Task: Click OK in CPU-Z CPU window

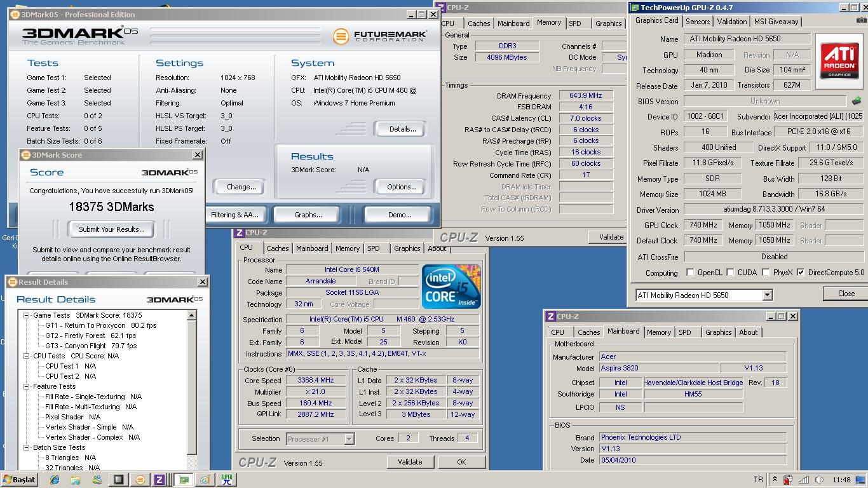Action: coord(461,462)
